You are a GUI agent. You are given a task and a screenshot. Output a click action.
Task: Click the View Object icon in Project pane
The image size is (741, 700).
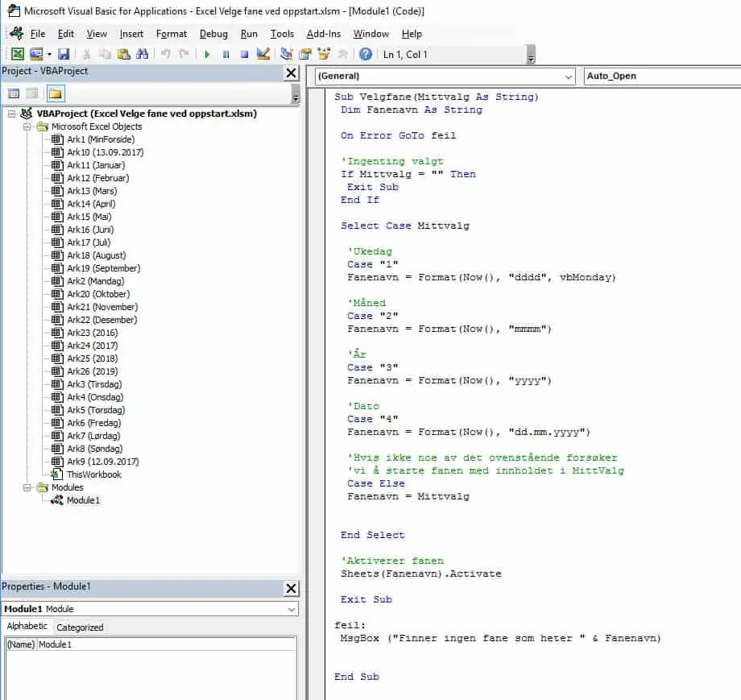coord(32,93)
